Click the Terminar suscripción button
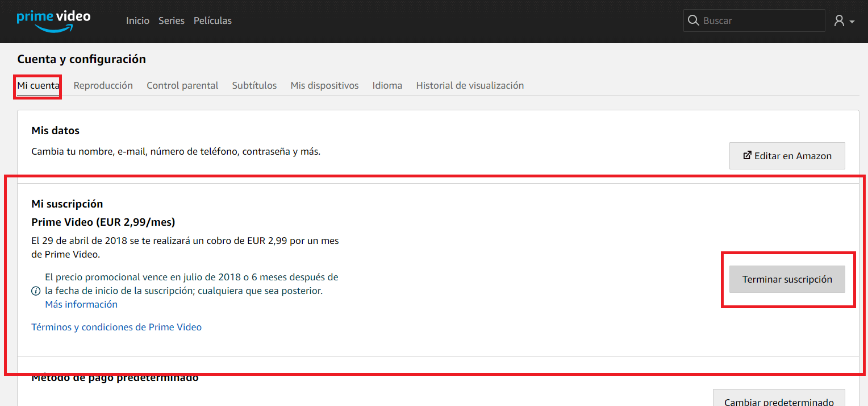This screenshot has width=868, height=406. 787,279
